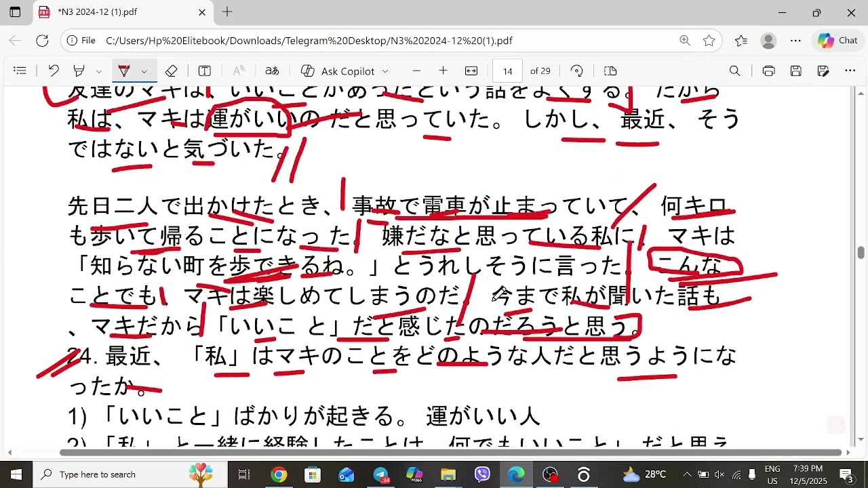Open Telegram from the taskbar
The width and height of the screenshot is (868, 488).
pyautogui.click(x=381, y=474)
